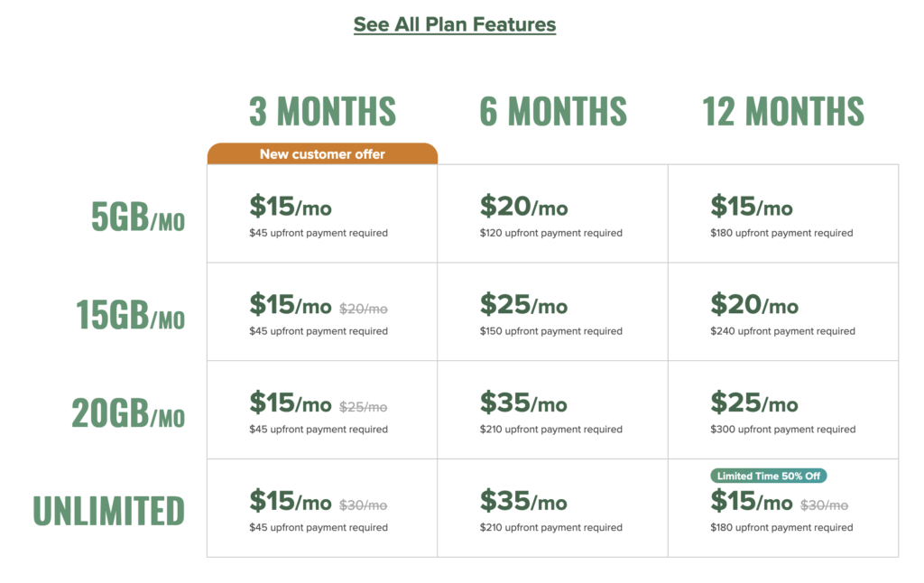
Task: Pick the 5GB 12-month $15/mo plan
Action: 783,213
